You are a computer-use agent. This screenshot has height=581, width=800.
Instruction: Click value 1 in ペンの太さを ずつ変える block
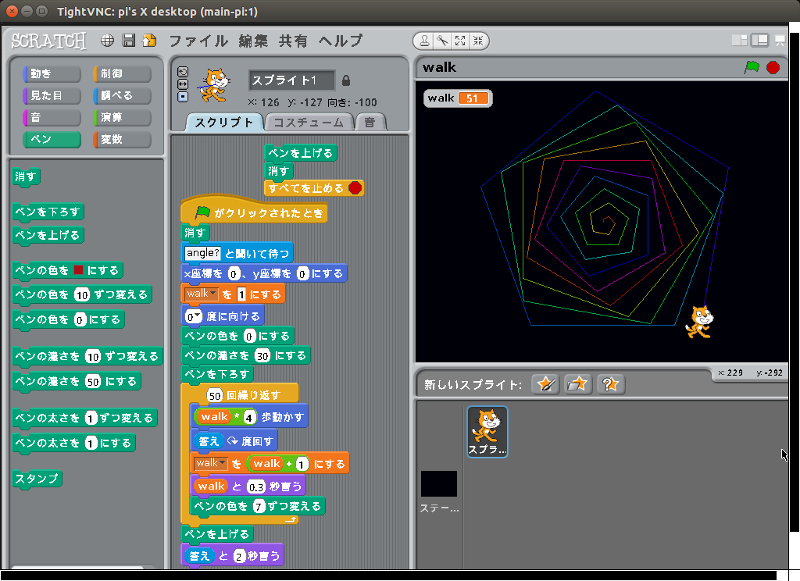[91, 418]
